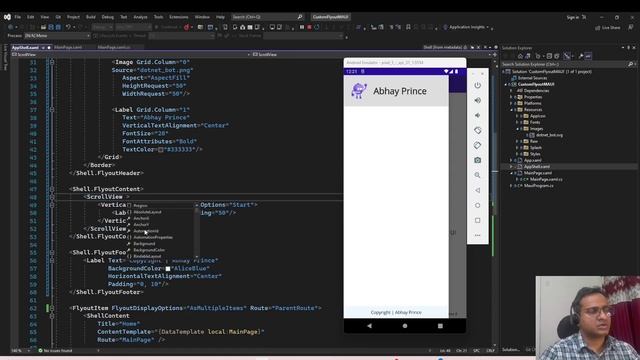Click the dotnet bot avatar in flyout header

tap(359, 91)
